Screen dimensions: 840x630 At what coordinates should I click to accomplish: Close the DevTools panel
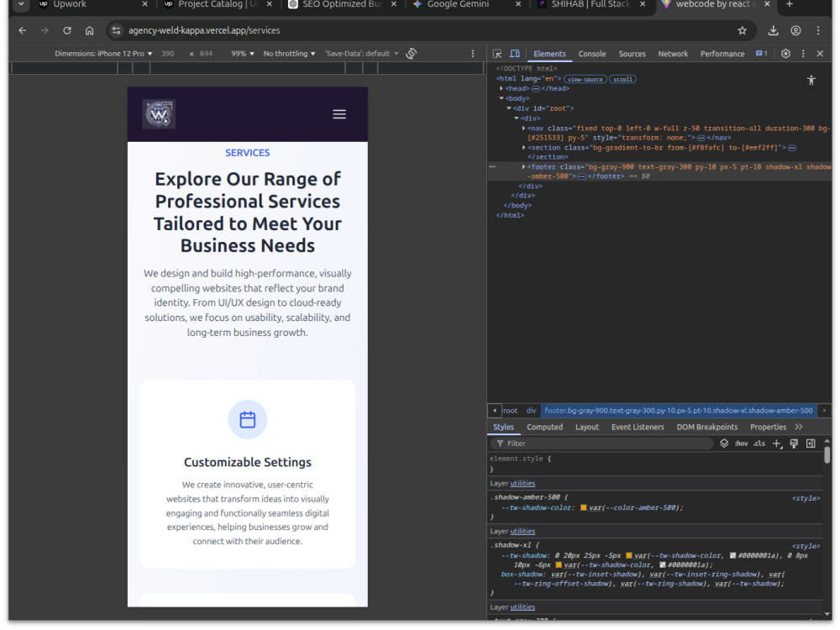tap(820, 54)
